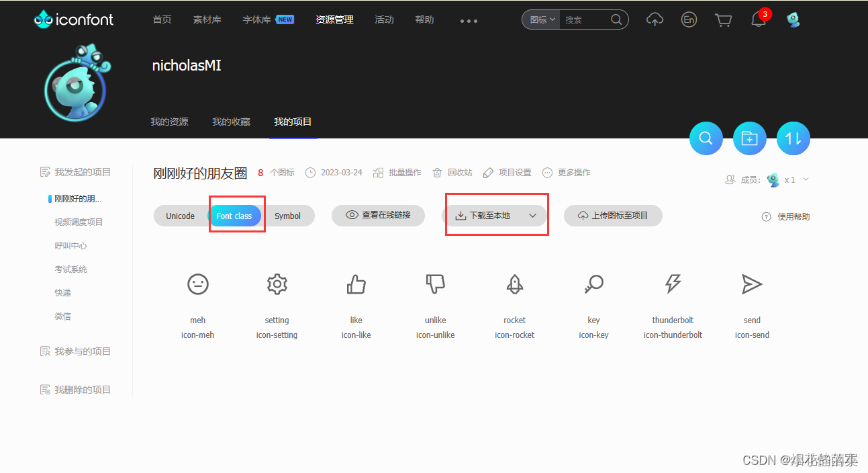Select the icon-setting gear icon
This screenshot has height=473, width=868.
click(277, 284)
